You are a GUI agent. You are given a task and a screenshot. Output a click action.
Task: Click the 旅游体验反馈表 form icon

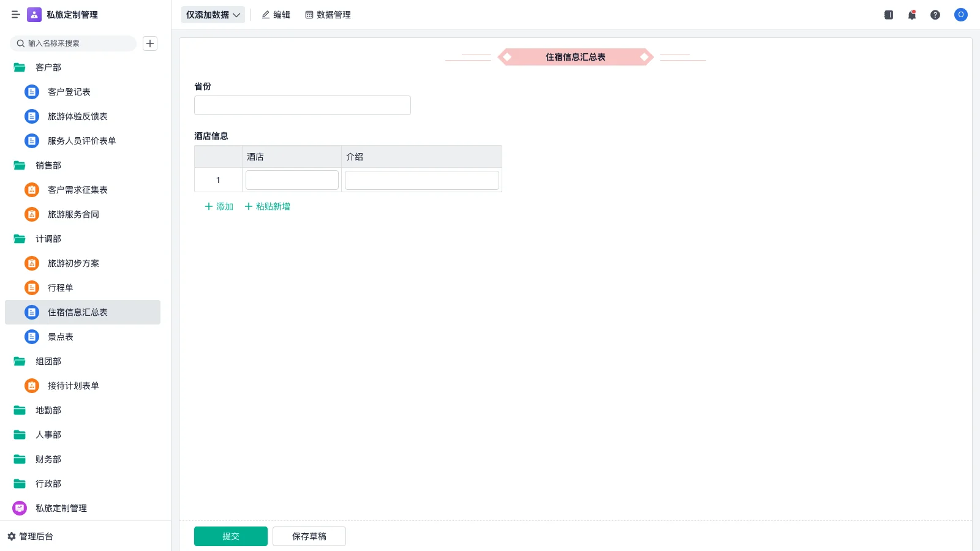click(x=32, y=116)
